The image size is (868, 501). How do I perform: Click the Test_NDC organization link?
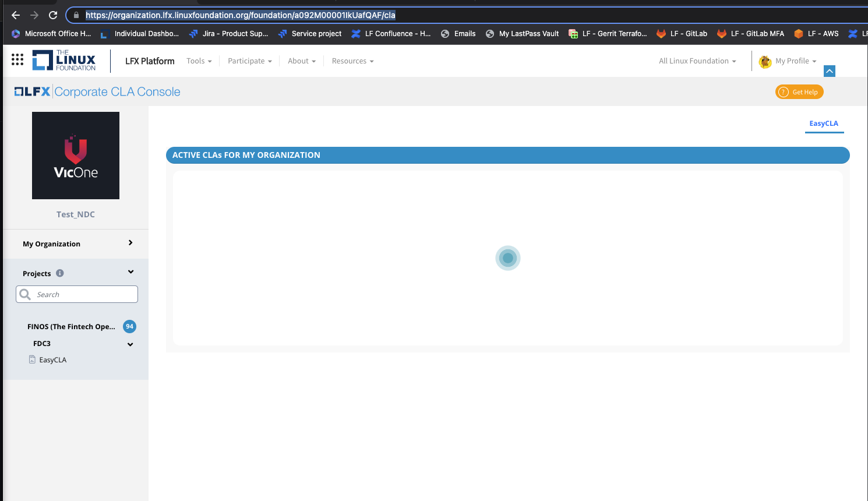tap(75, 214)
